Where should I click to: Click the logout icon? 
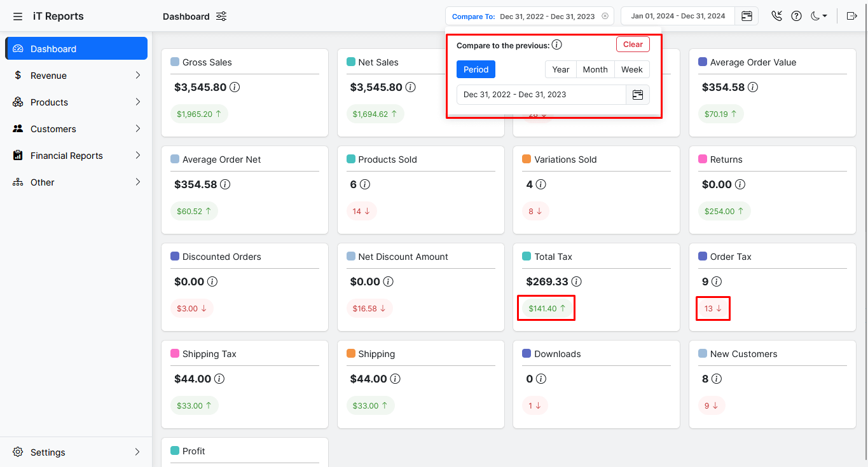(852, 16)
